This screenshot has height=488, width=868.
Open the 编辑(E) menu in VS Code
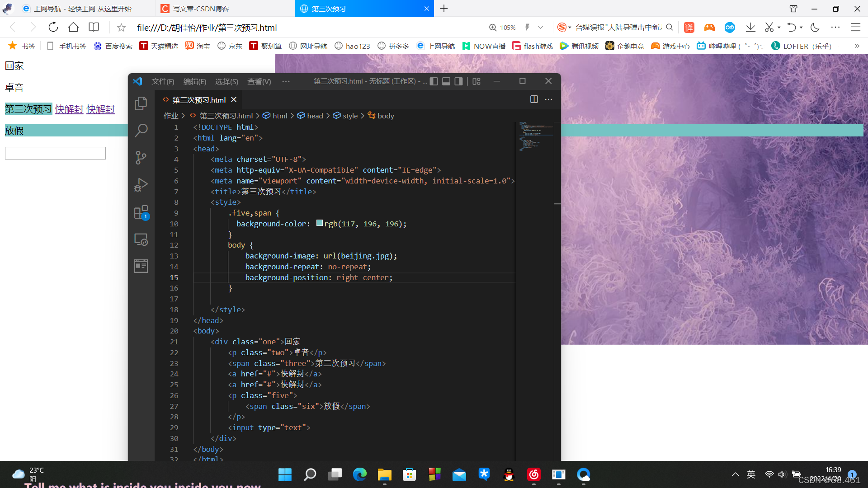coord(195,81)
